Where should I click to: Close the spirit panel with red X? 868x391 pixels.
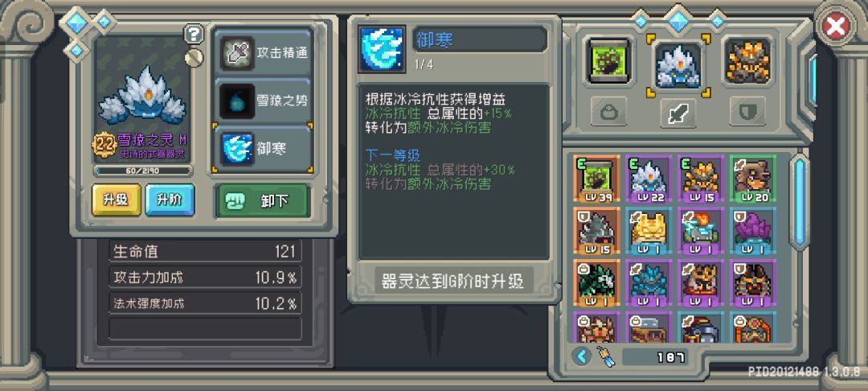[x=835, y=26]
